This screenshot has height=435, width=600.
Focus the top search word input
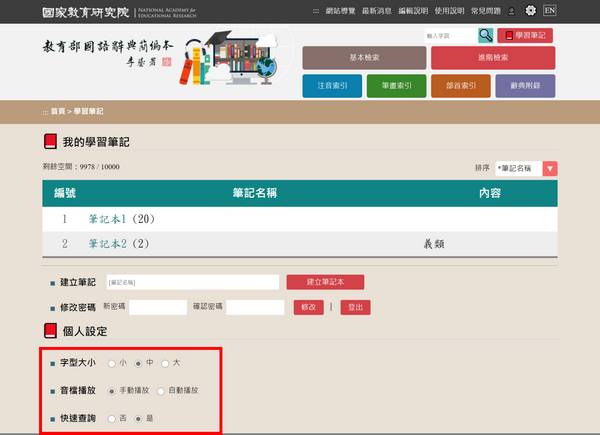coord(450,36)
